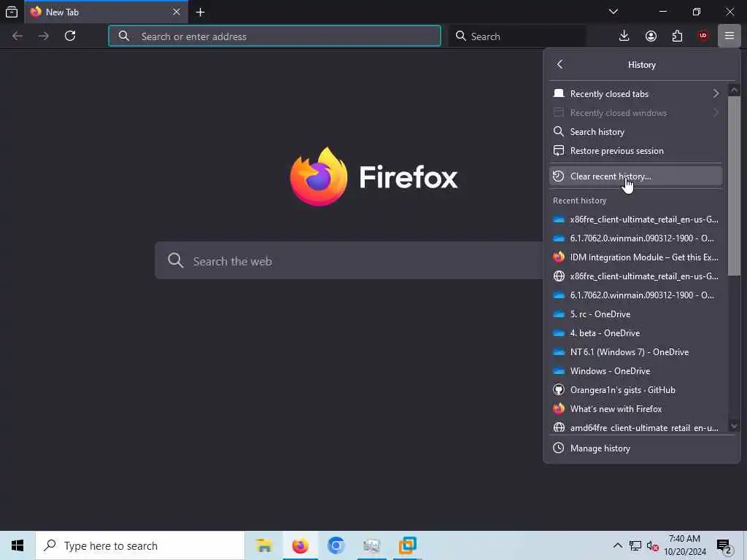Viewport: 747px width, 560px height.
Task: Open 5. rc - OneDrive history entry
Action: tap(635, 314)
